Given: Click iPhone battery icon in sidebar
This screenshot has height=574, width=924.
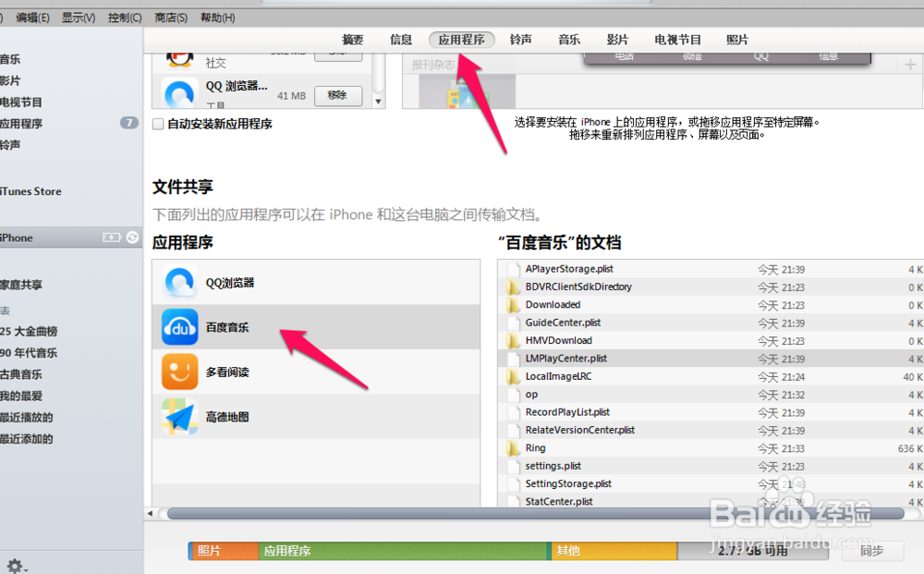Looking at the screenshot, I should 112,238.
